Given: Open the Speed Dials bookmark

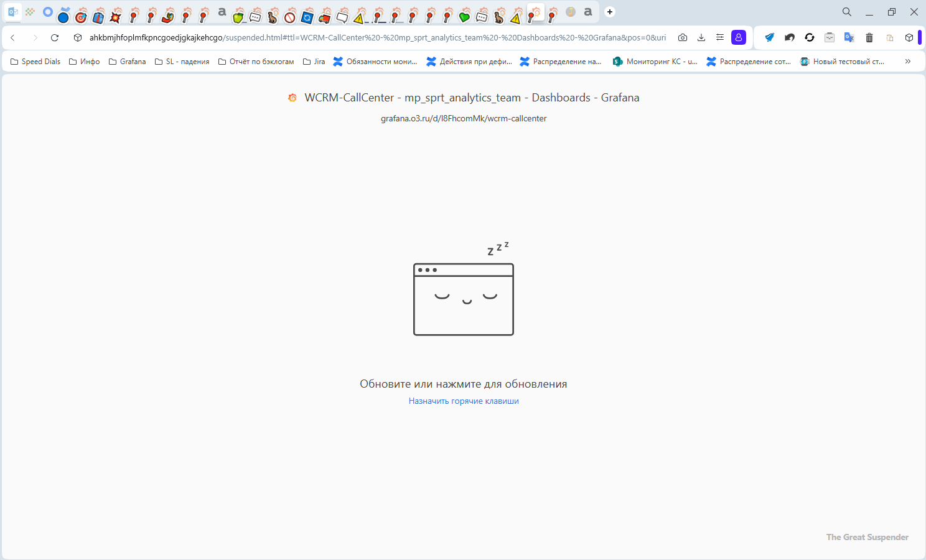Looking at the screenshot, I should point(35,62).
